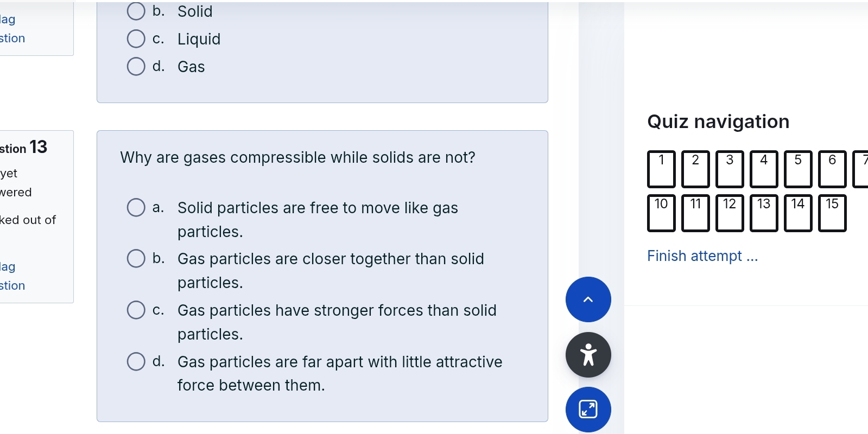Screen dimensions: 868x434
Task: Navigate to question 15
Action: 832,213
